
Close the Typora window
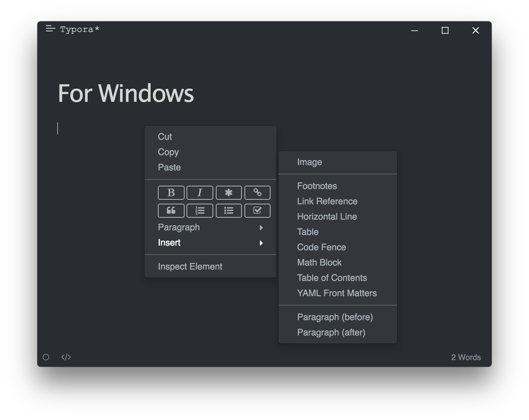pyautogui.click(x=476, y=31)
